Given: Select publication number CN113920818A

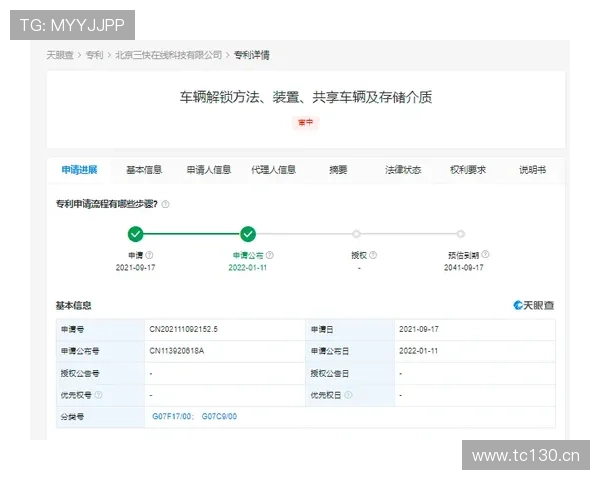Looking at the screenshot, I should [176, 351].
